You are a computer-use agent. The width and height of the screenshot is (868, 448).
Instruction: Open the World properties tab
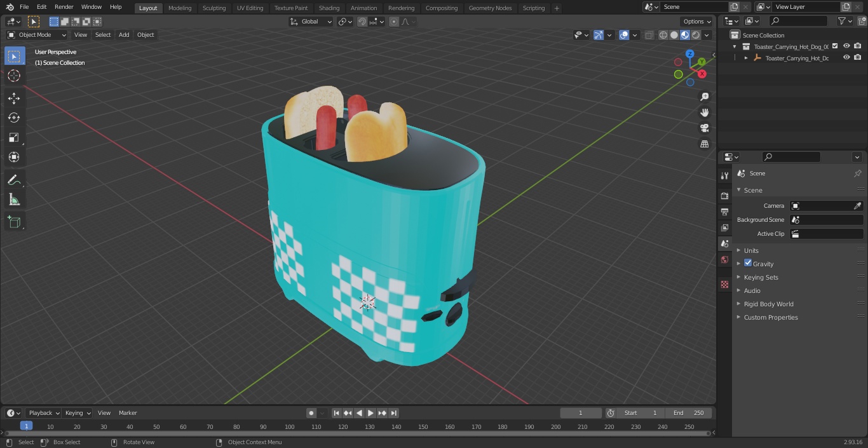[724, 259]
